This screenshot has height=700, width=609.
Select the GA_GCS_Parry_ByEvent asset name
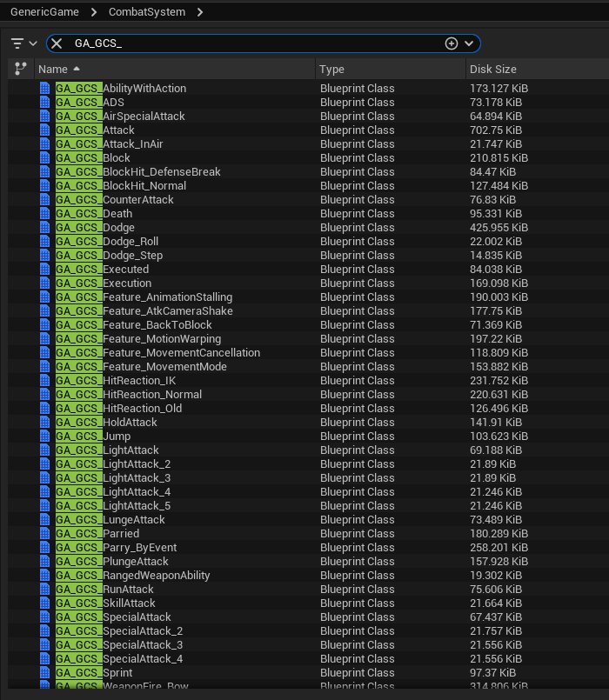click(117, 547)
